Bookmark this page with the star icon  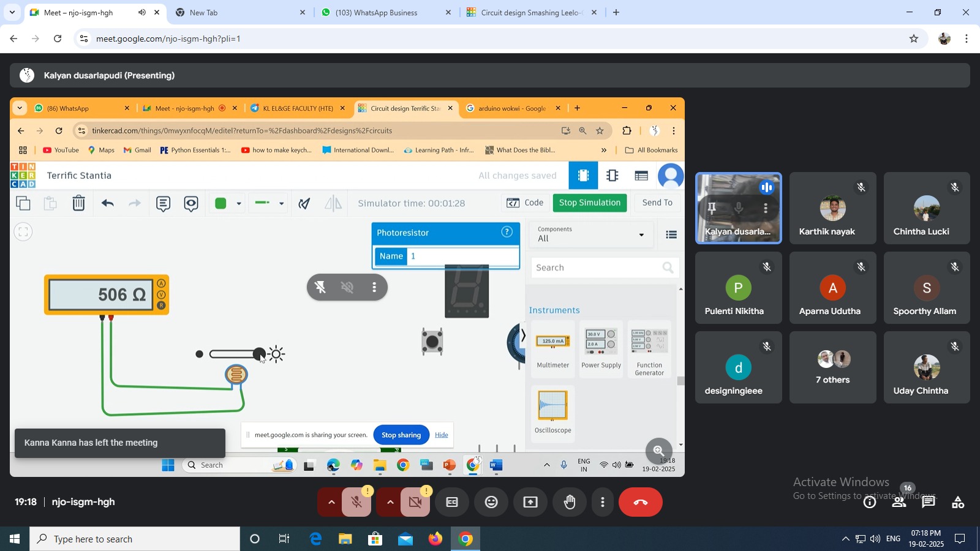914,39
